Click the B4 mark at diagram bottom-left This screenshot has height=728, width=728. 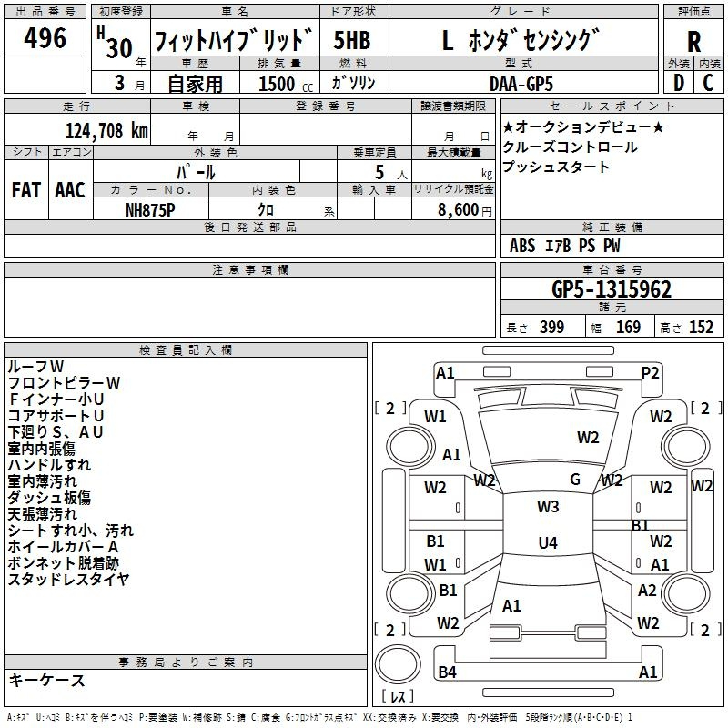(x=447, y=672)
